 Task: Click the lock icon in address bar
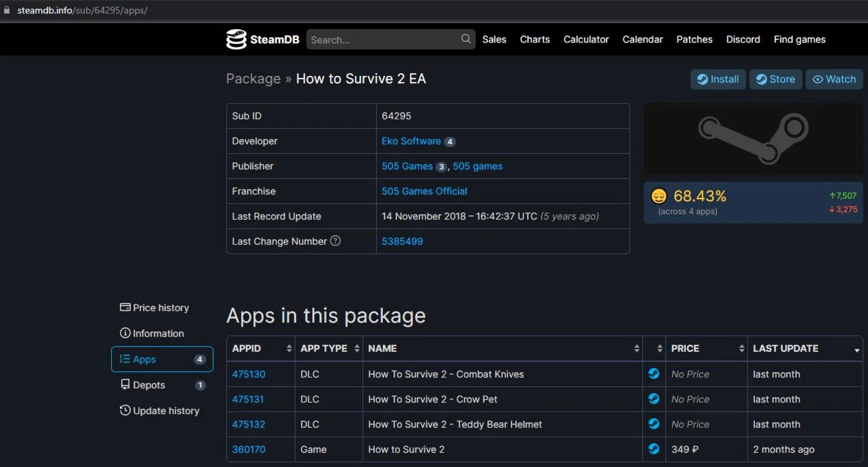pos(7,10)
